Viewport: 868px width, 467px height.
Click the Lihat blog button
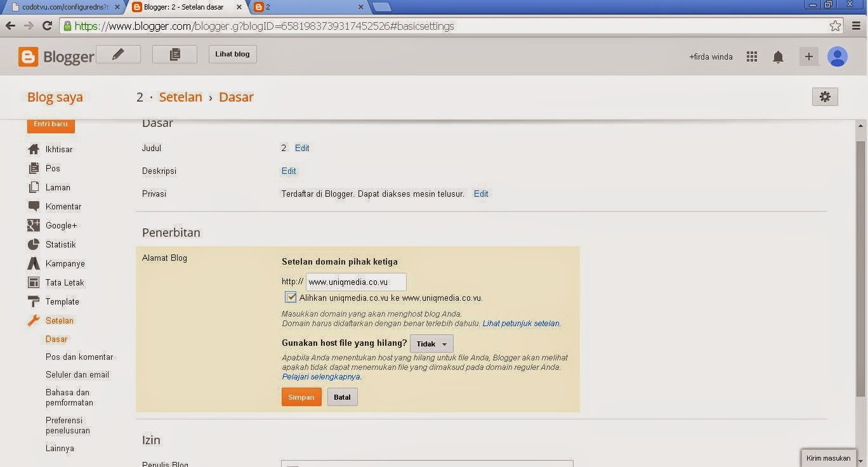[x=232, y=54]
